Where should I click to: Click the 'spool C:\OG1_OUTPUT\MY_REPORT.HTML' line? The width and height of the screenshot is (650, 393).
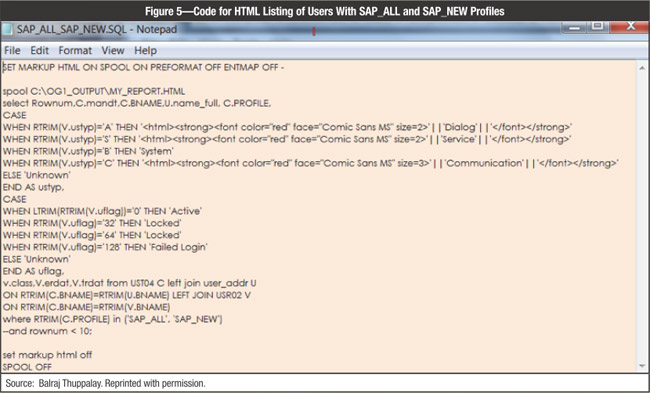(94, 91)
